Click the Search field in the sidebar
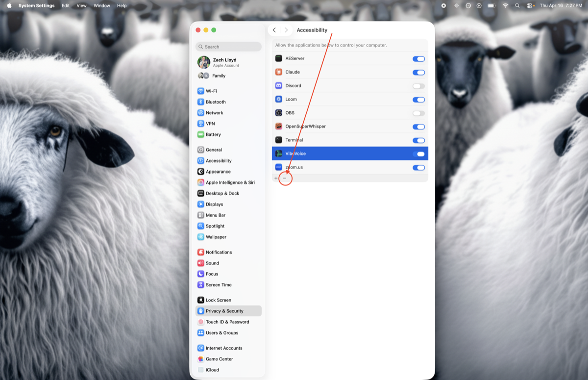588x380 pixels. (x=228, y=46)
